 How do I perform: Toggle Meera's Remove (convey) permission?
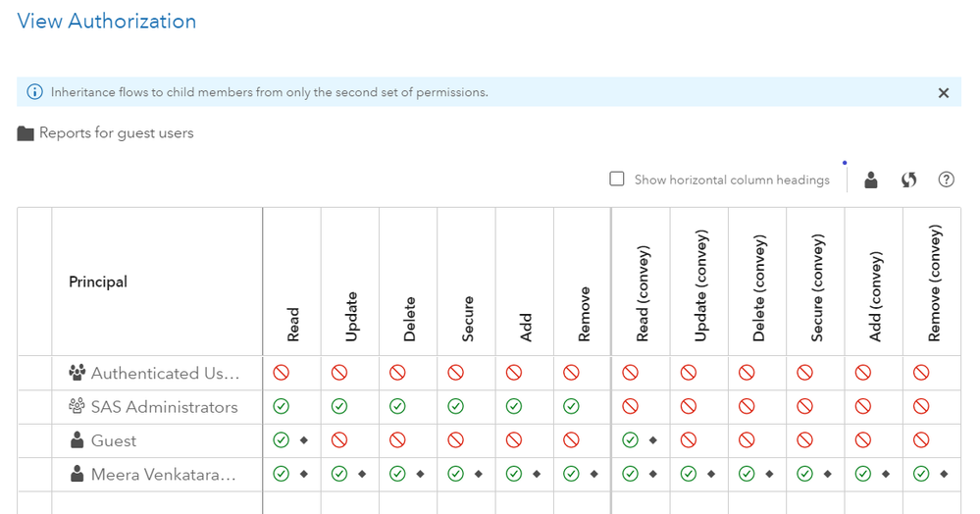[922, 475]
